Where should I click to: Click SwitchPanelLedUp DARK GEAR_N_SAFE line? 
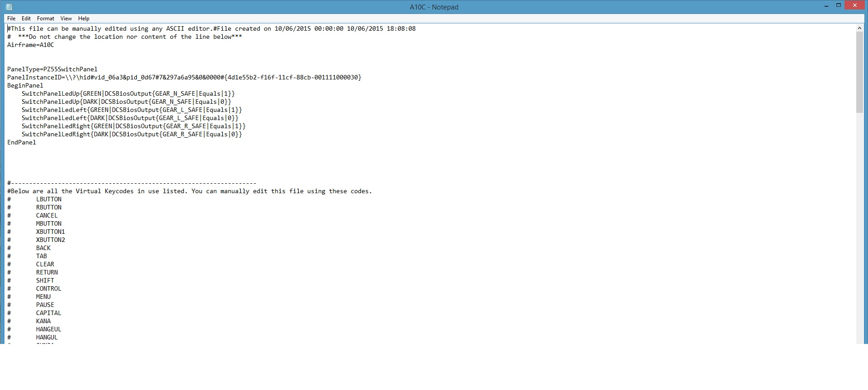(x=127, y=102)
